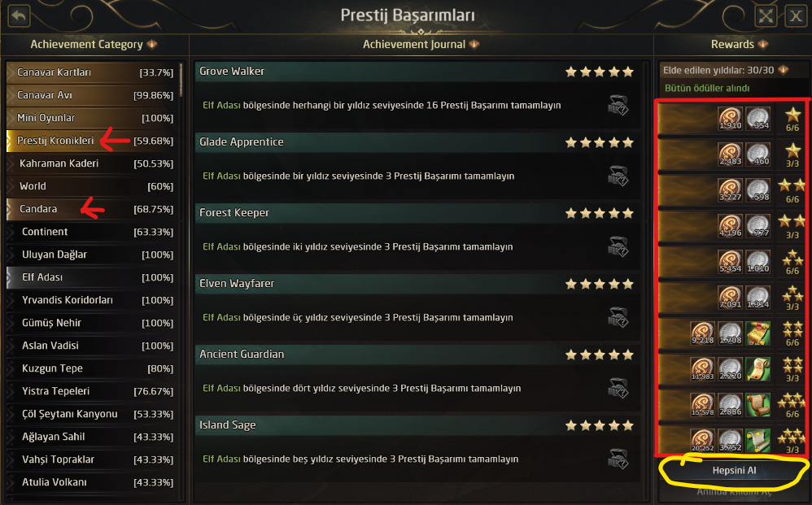Click the silver coin icon showing 354
812x505 pixels.
coord(758,117)
